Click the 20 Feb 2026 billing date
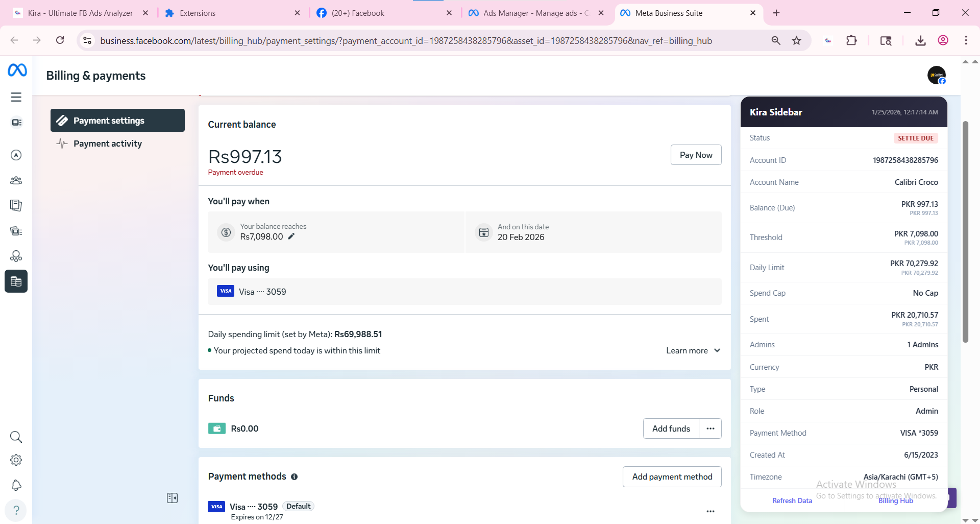The image size is (980, 524). coord(521,237)
